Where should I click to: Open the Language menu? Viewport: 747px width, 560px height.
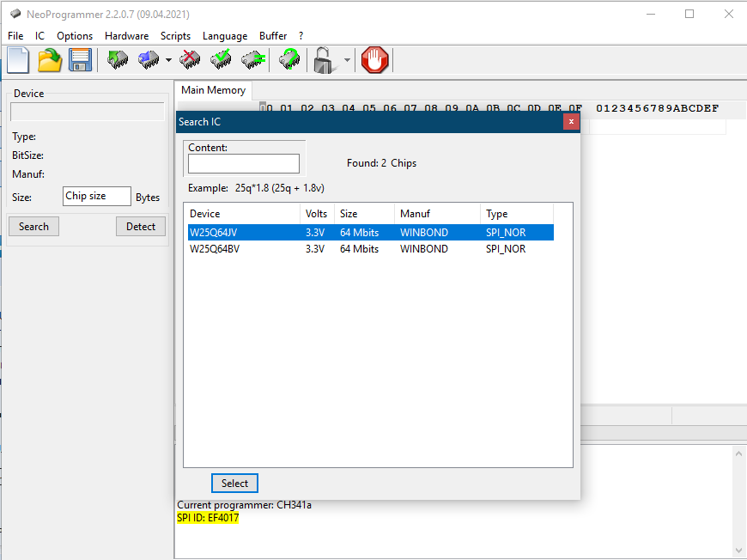[x=225, y=36]
